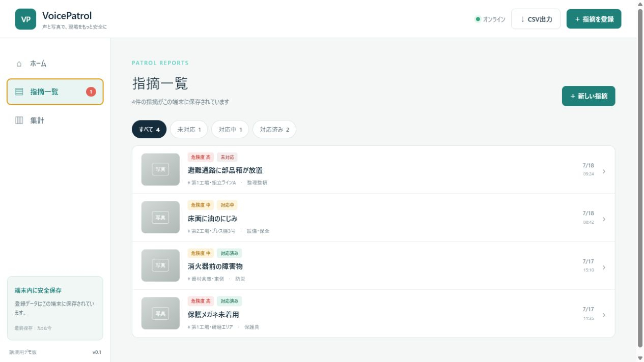Select the 未対応 1 filter tab
This screenshot has width=644, height=362.
(x=189, y=130)
